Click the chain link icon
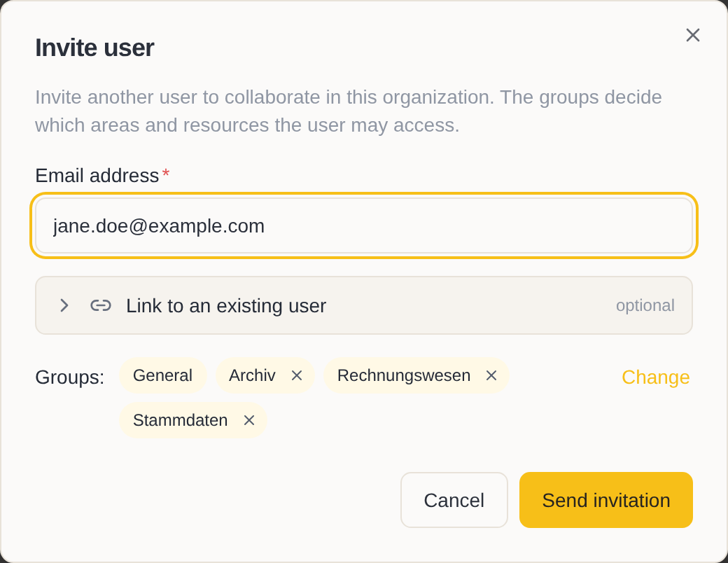Viewport: 728px width, 563px height. pyautogui.click(x=101, y=305)
